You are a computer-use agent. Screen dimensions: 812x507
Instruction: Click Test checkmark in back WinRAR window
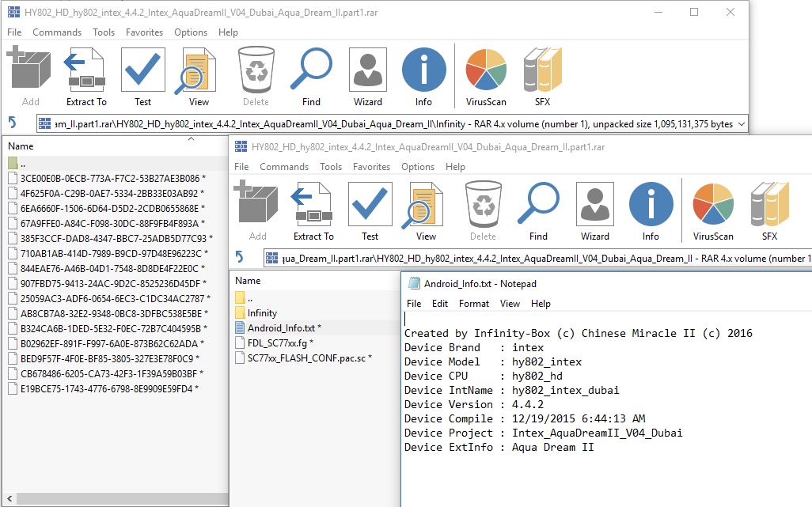click(x=142, y=70)
